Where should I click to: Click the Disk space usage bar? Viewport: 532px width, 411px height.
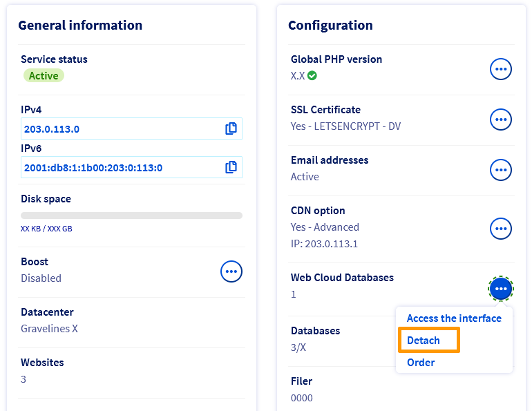pos(131,216)
